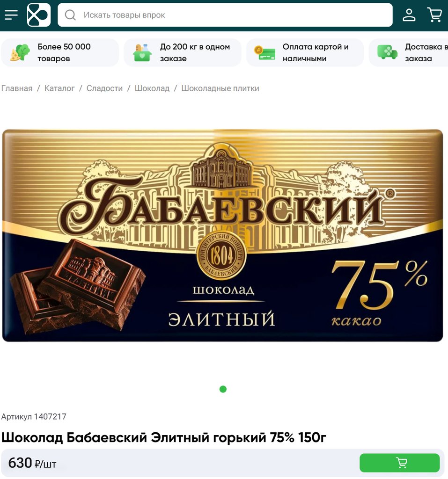448x479 pixels.
Task: Click the search magnifier icon
Action: [x=70, y=15]
